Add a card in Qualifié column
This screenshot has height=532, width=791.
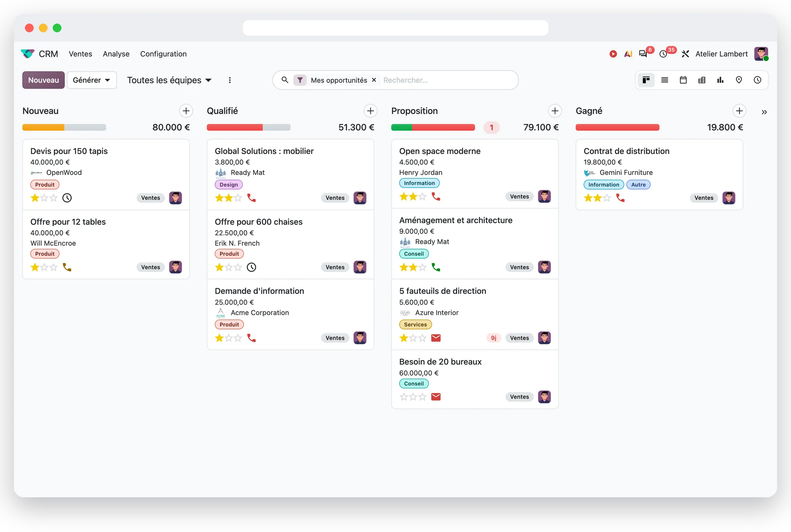click(371, 111)
